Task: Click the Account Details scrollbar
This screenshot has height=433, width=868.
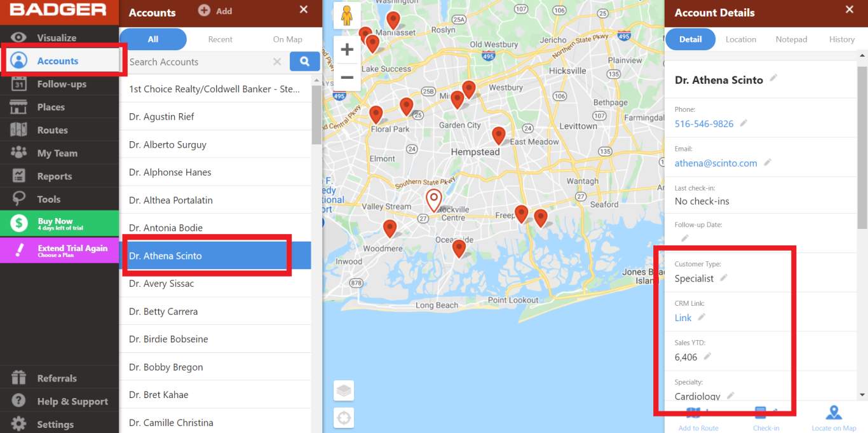Action: click(862, 146)
